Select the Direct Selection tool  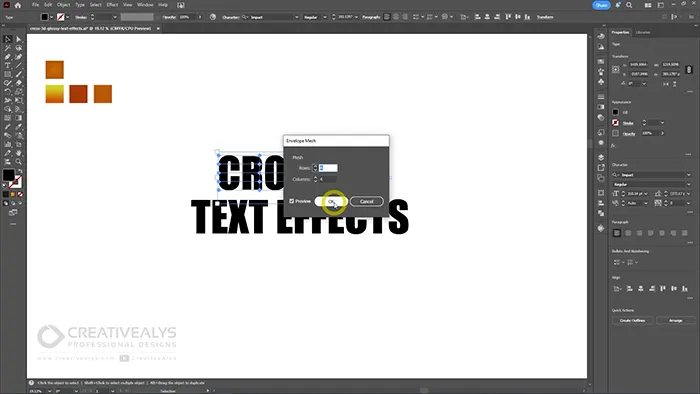[19, 39]
